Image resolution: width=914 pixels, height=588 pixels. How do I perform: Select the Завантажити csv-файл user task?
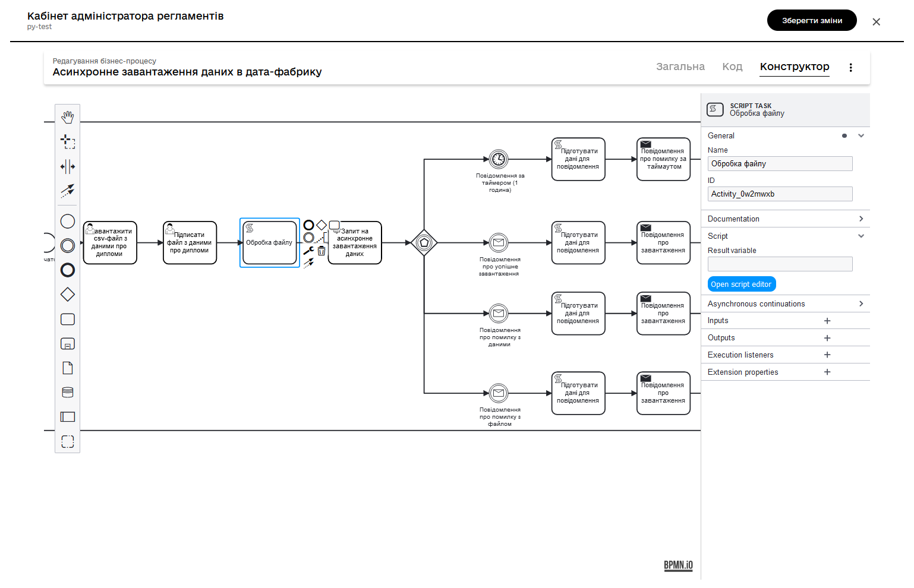110,243
